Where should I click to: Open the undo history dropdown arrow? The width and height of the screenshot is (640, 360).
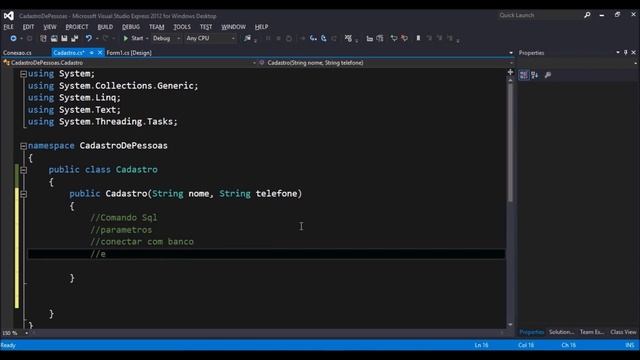tap(97, 38)
